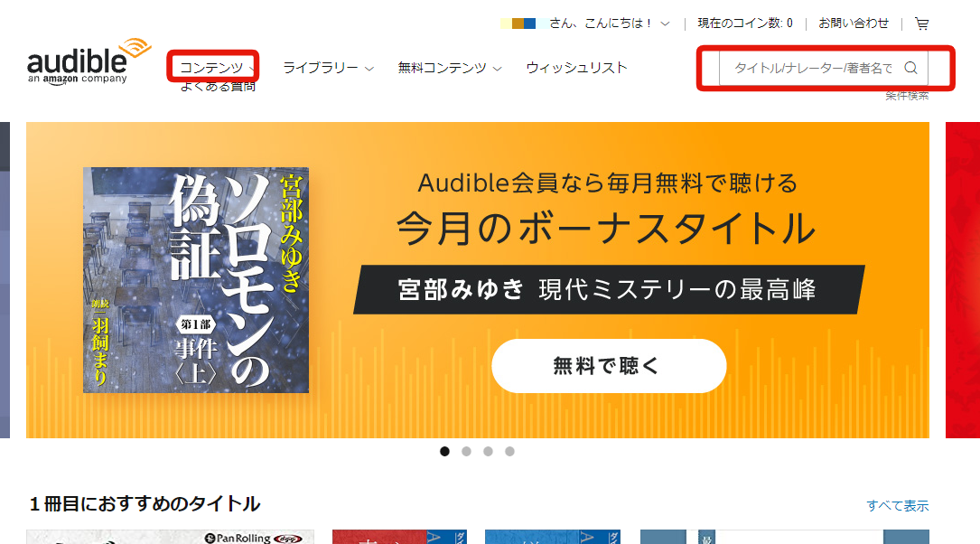Open the お問い合わせ link
Viewport: 980px width, 544px height.
[x=854, y=23]
